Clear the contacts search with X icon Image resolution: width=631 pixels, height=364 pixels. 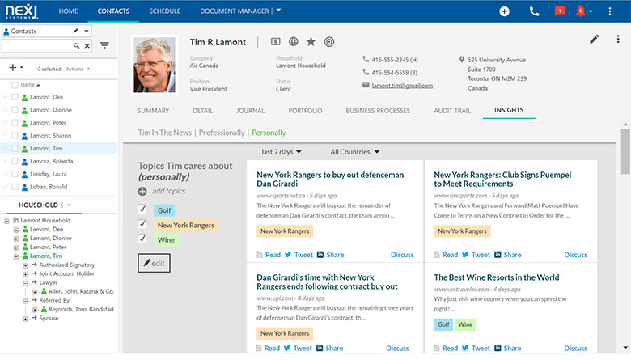pos(87,46)
